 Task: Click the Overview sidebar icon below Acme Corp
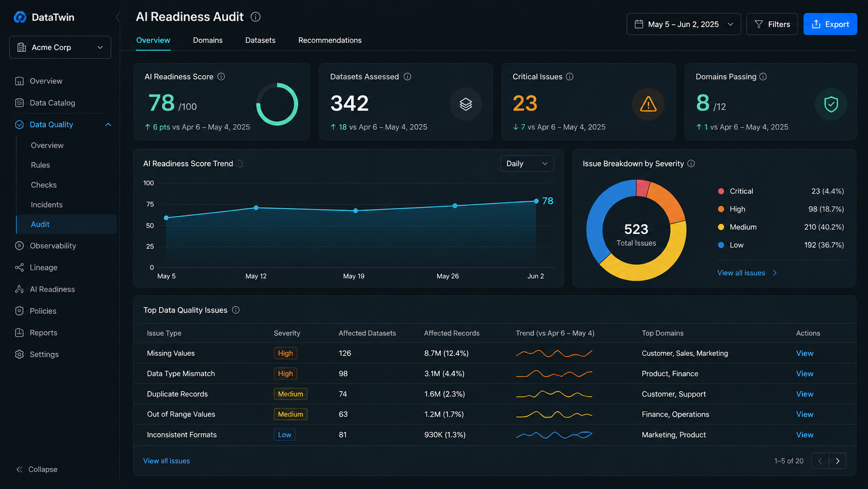[20, 81]
